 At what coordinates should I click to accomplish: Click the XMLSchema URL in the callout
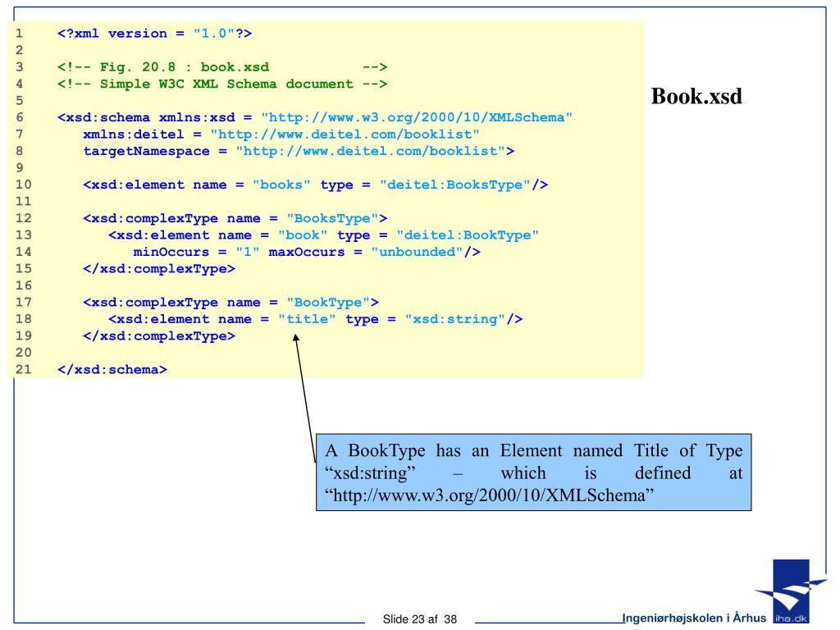click(x=489, y=495)
